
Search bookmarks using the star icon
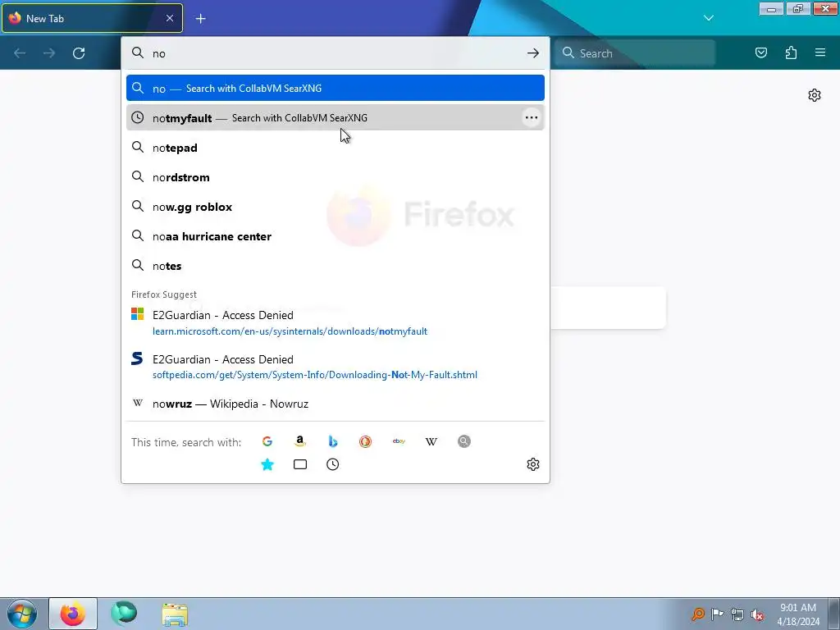(267, 464)
